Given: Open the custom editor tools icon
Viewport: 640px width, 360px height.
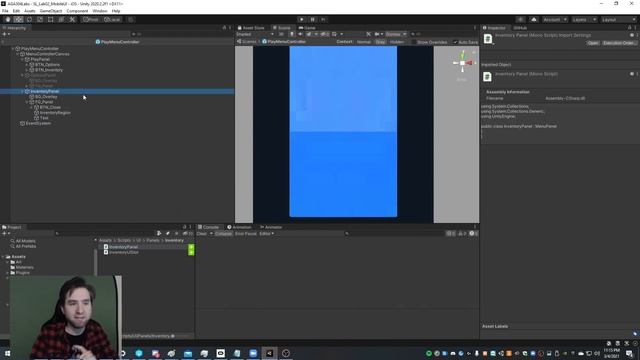Looking at the screenshot, I should (x=72, y=19).
